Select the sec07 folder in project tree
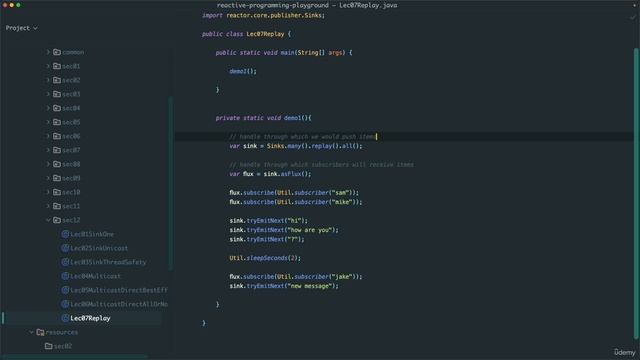This screenshot has height=360, width=640. pos(71,150)
